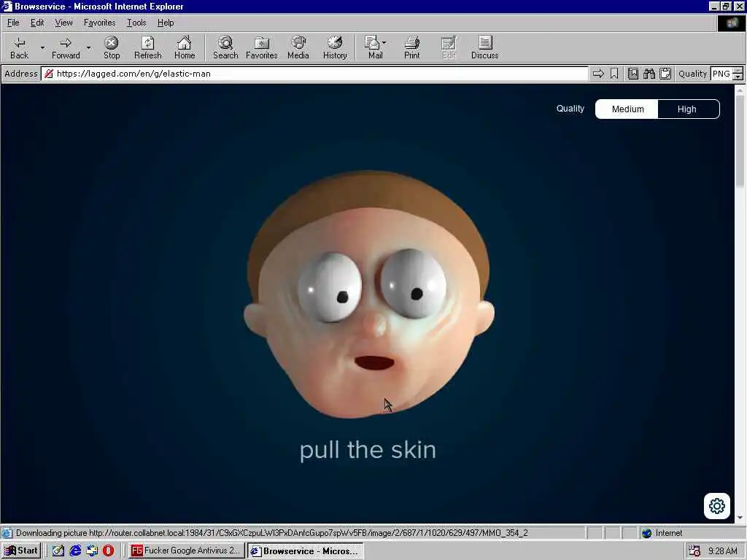This screenshot has width=747, height=560.
Task: Open the Search pane
Action: (225, 47)
